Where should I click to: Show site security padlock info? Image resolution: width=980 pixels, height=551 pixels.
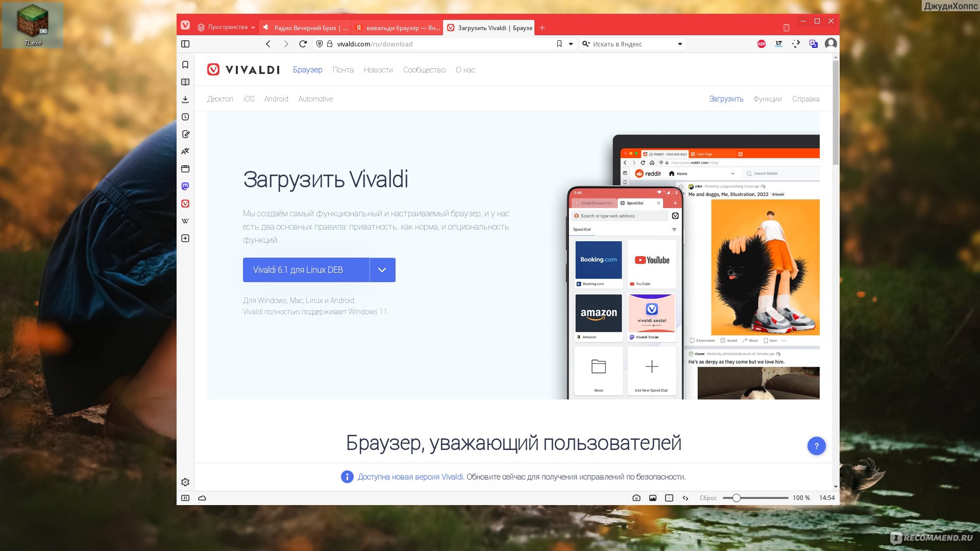(x=330, y=44)
